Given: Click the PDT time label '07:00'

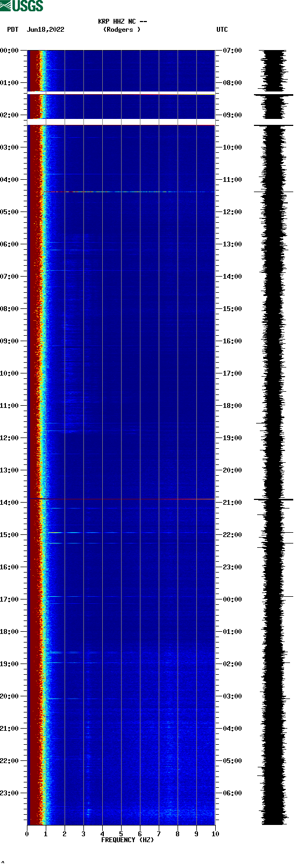Looking at the screenshot, I should (9, 277).
